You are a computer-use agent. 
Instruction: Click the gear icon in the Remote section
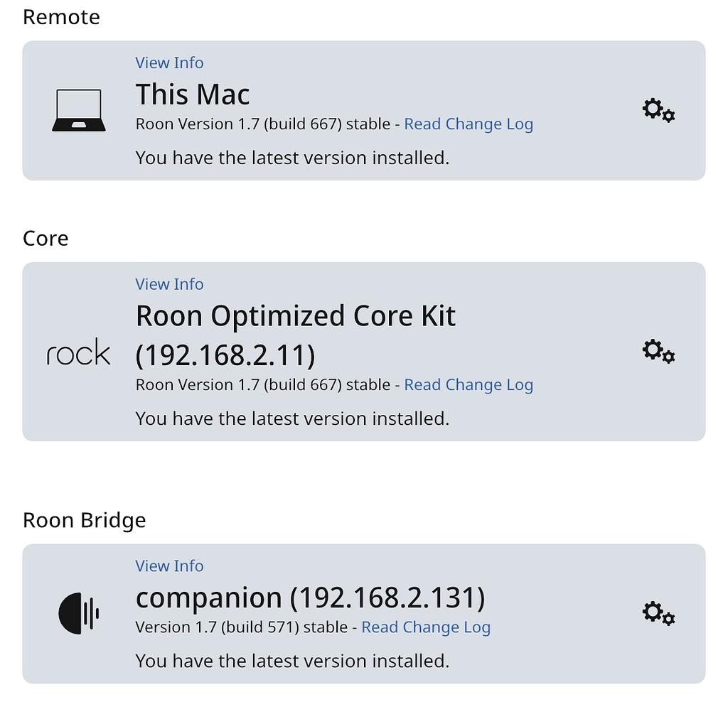pos(658,110)
